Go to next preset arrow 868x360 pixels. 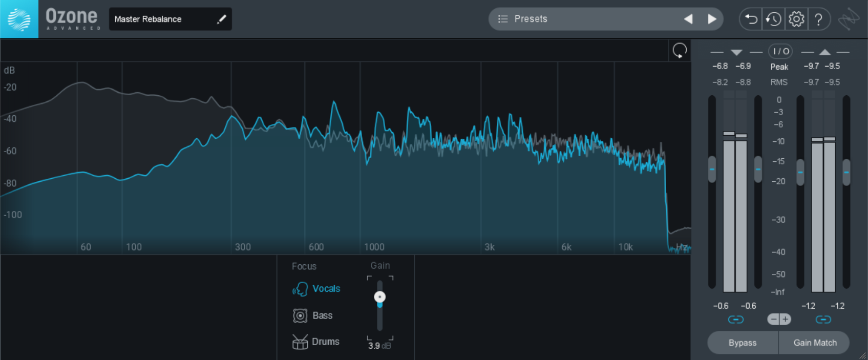click(x=712, y=19)
